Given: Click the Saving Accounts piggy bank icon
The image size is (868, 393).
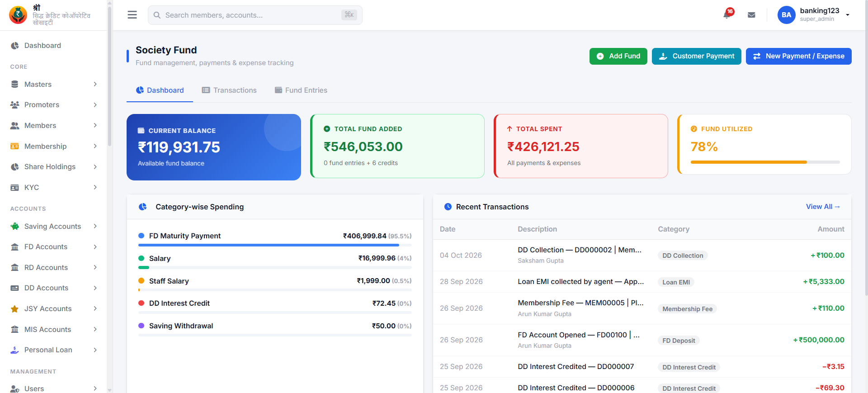Looking at the screenshot, I should [15, 227].
